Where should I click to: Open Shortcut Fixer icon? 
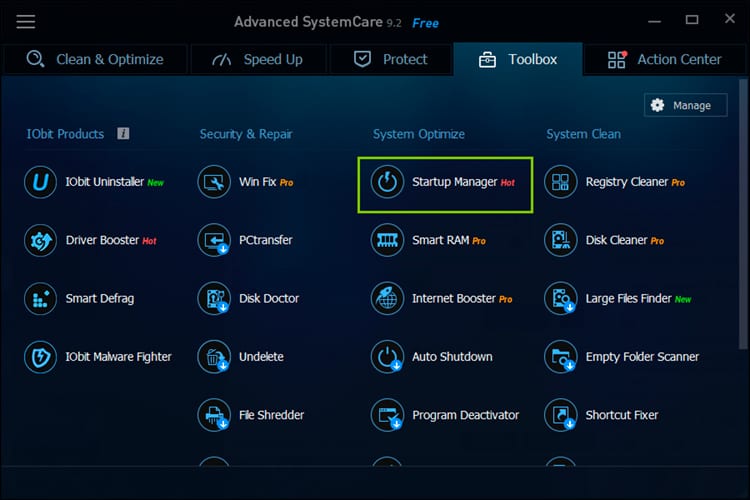[561, 415]
